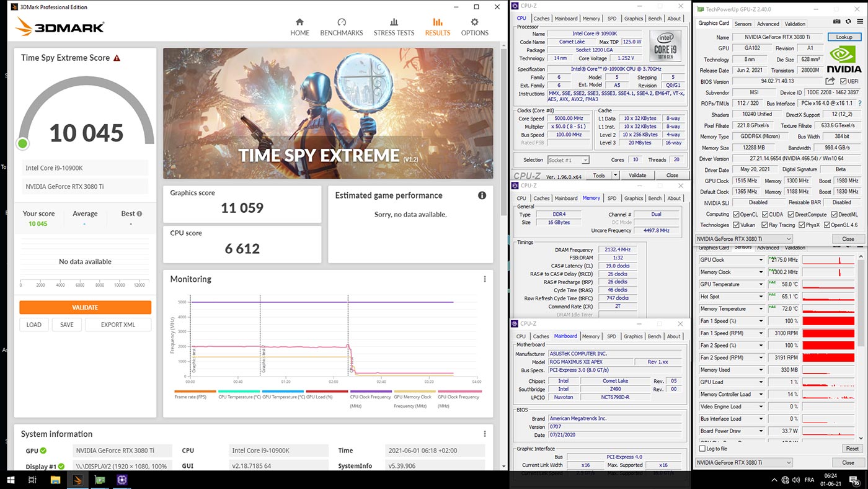Toggle the CUDA checkbox
Image resolution: width=868 pixels, height=489 pixels.
point(766,214)
